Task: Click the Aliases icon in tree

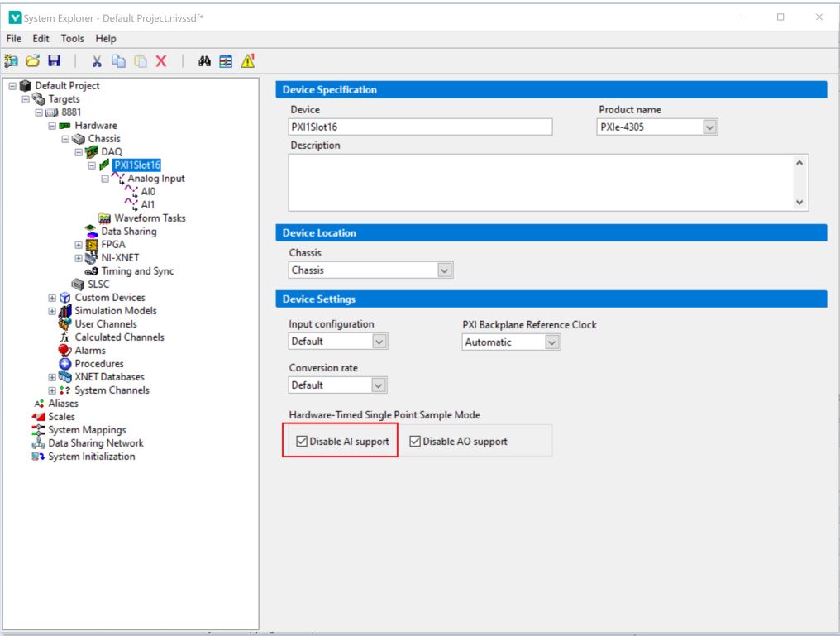Action: coord(39,404)
